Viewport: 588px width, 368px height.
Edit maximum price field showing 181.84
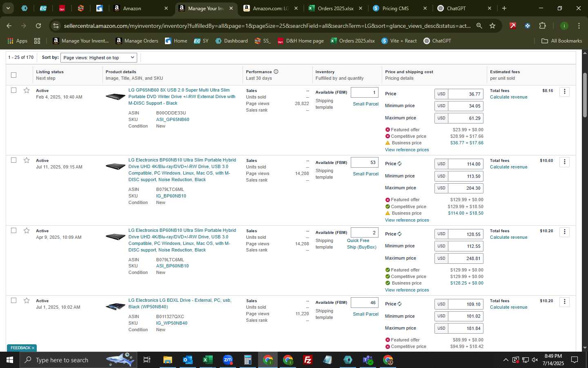465,328
